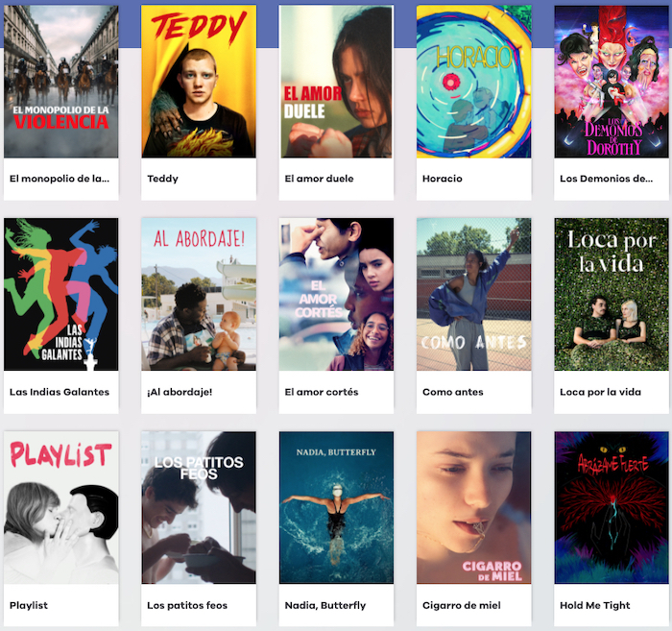Open the Como antes poster
The width and height of the screenshot is (672, 631).
click(x=474, y=294)
